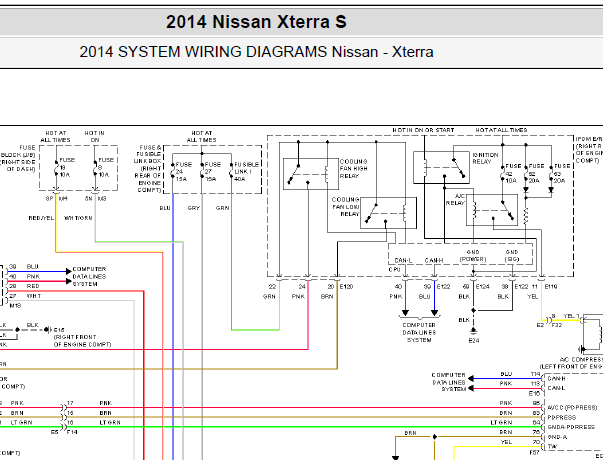Click the "E119" connector label
603x460 pixels.
tap(550, 287)
